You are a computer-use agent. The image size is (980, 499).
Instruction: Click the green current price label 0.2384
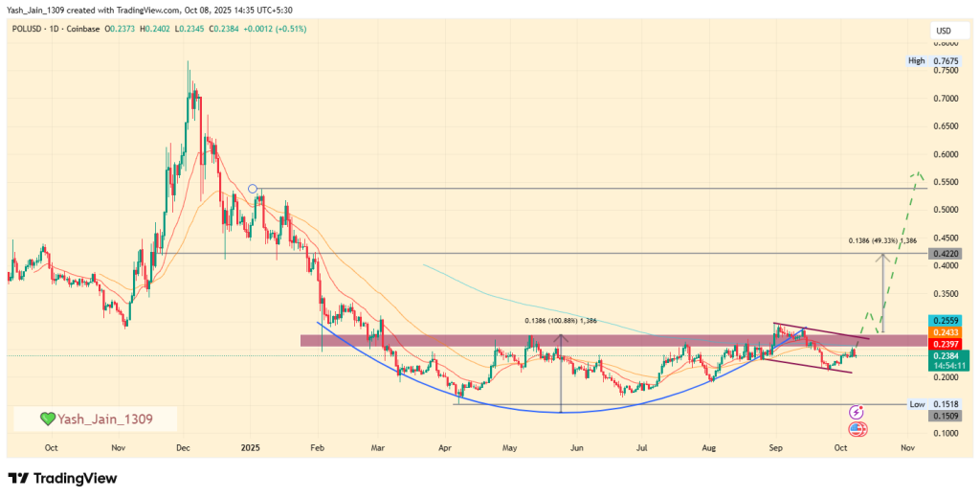[946, 355]
